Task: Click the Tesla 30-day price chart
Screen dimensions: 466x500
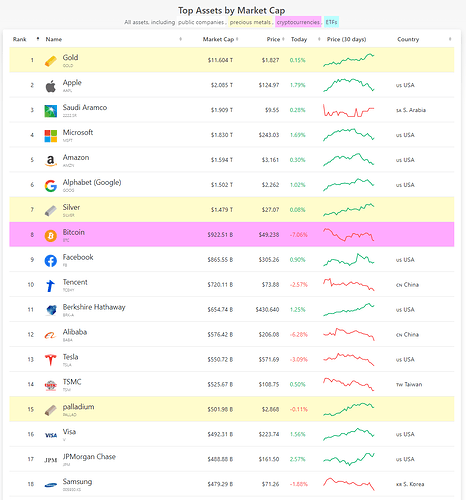Action: click(x=349, y=359)
